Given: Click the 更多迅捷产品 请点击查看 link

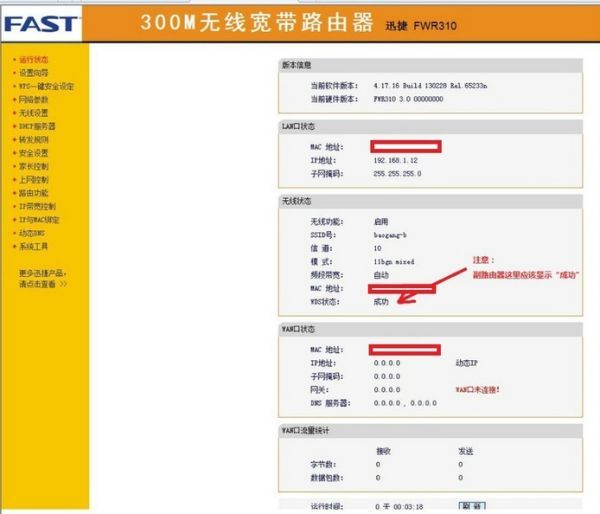Looking at the screenshot, I should point(43,279).
